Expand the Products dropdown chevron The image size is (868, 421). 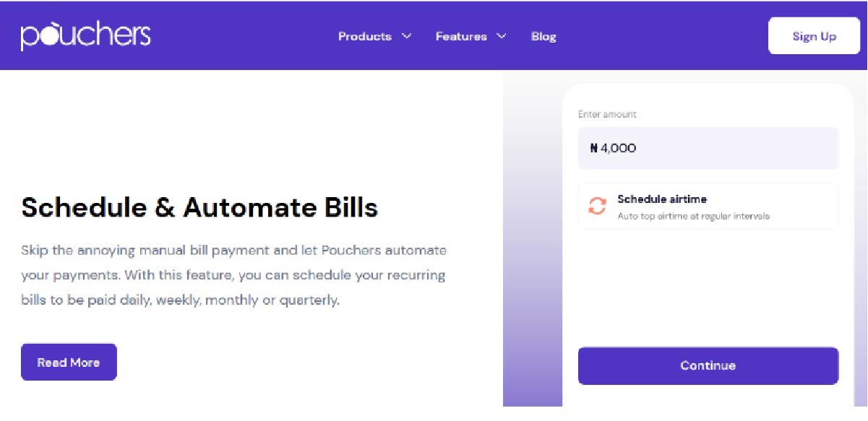407,36
